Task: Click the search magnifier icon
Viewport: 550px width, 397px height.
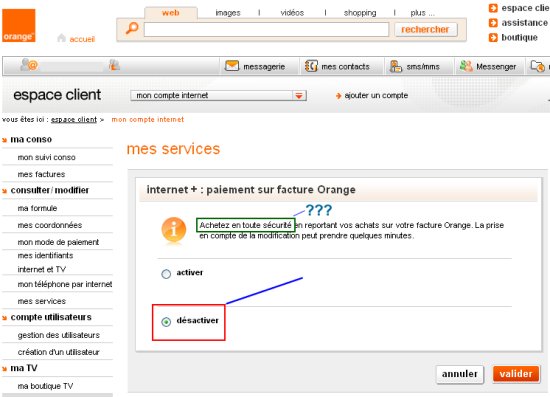Action: (132, 28)
